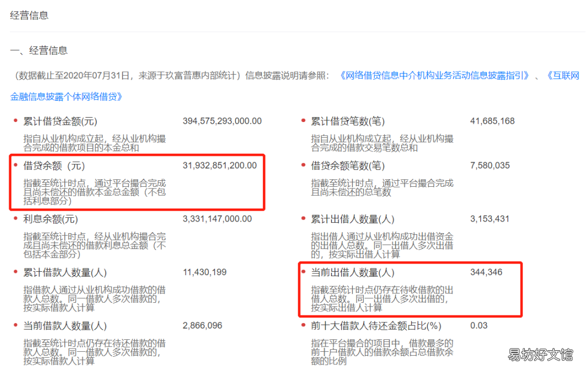
Task: Click the 累计借贷笔数(笔) label
Action: (x=347, y=121)
